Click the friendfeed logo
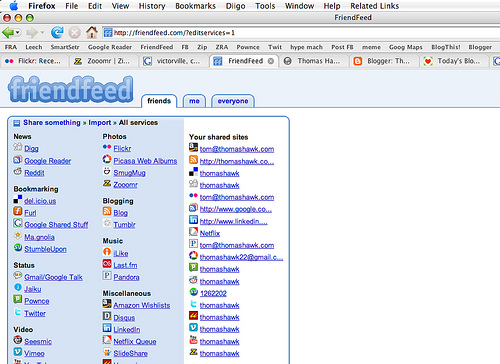Screen dimensions: 500x364 click(x=70, y=89)
